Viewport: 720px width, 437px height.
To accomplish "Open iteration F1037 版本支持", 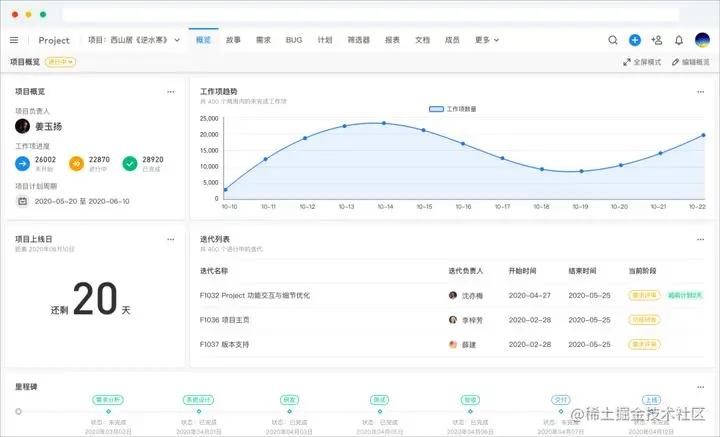I will [224, 344].
